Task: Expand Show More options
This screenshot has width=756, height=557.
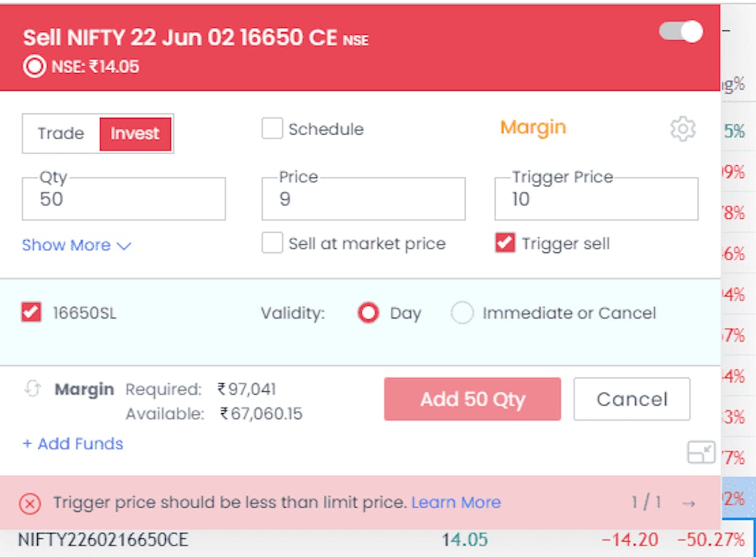Action: tap(76, 245)
